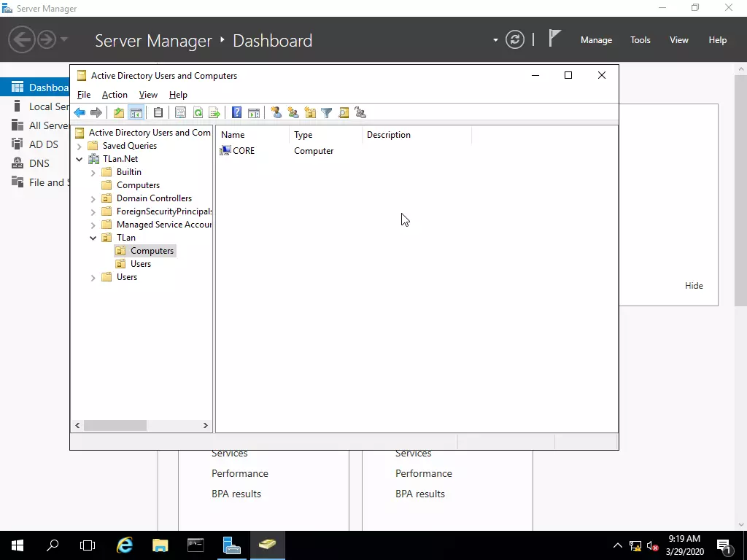Create a new group with the two-people icon
747x560 pixels.
293,113
